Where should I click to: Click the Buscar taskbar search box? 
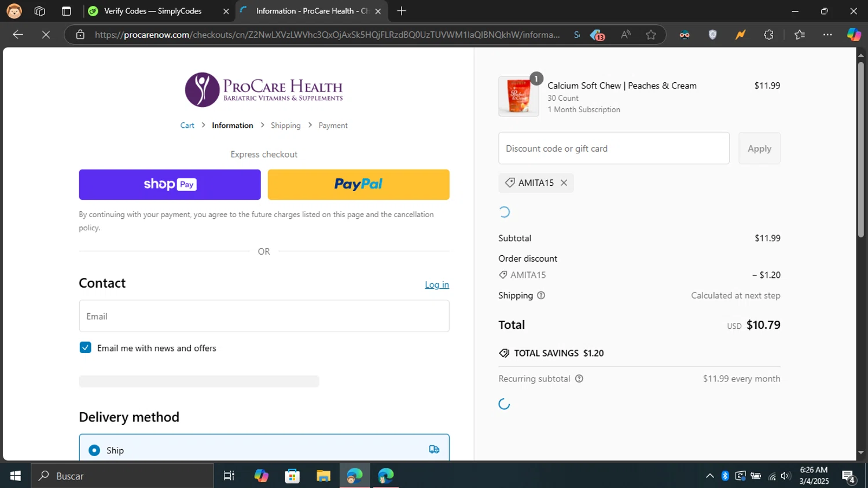pos(123,476)
